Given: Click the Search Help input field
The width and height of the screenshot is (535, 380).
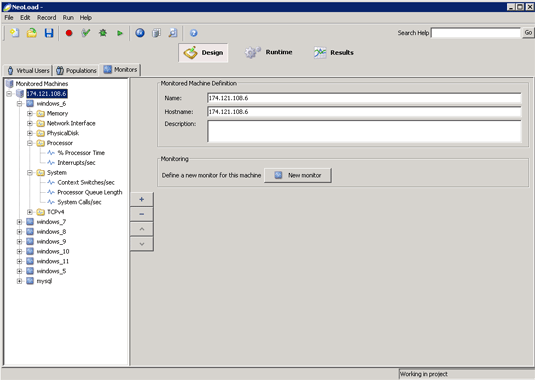Looking at the screenshot, I should pyautogui.click(x=476, y=33).
